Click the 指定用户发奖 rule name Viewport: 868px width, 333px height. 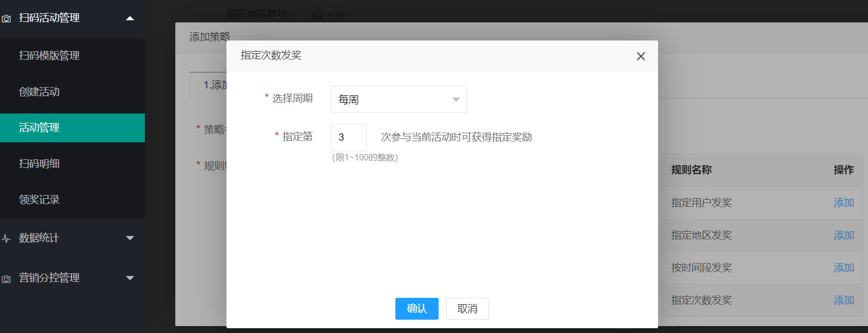coord(701,202)
